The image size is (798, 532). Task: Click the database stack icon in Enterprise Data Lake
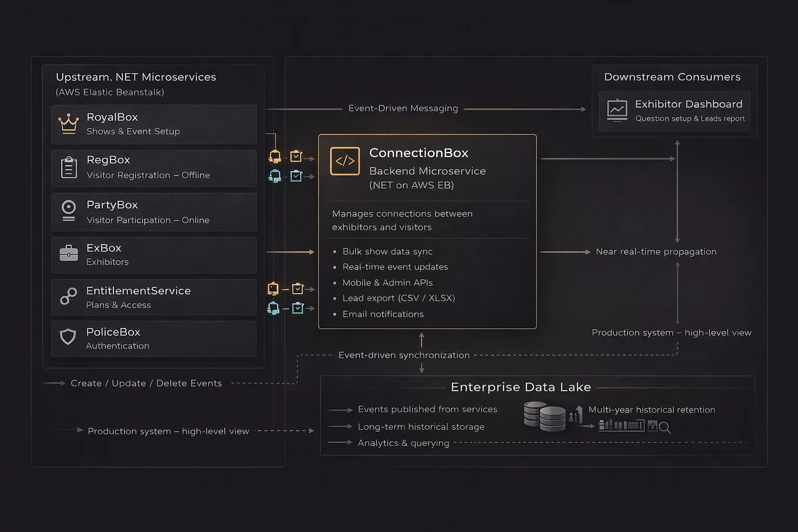[545, 416]
